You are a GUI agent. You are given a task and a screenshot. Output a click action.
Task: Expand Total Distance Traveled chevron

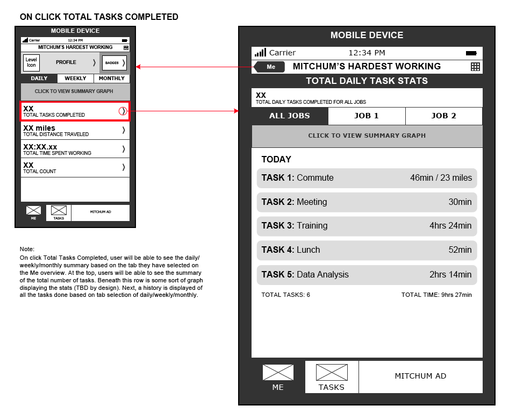(124, 130)
